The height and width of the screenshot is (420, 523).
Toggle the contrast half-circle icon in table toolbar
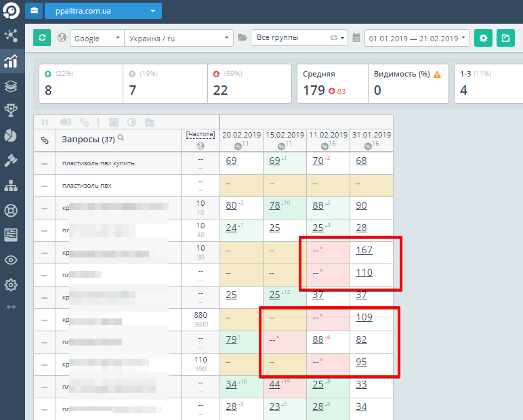(131, 122)
